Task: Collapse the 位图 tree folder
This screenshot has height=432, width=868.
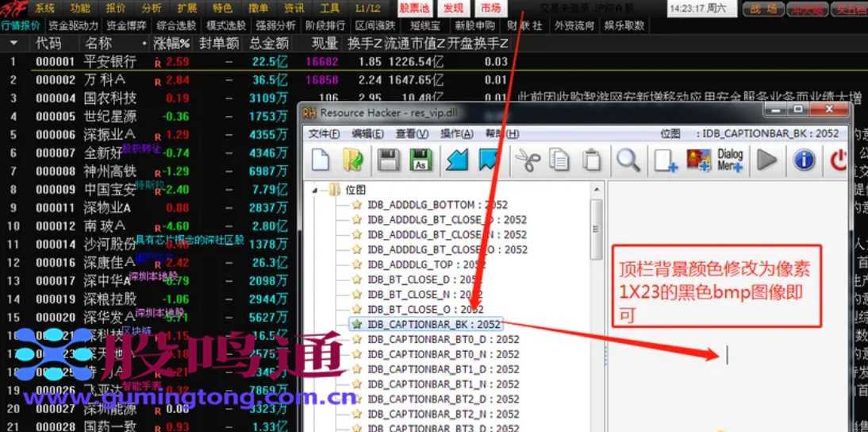Action: [316, 190]
